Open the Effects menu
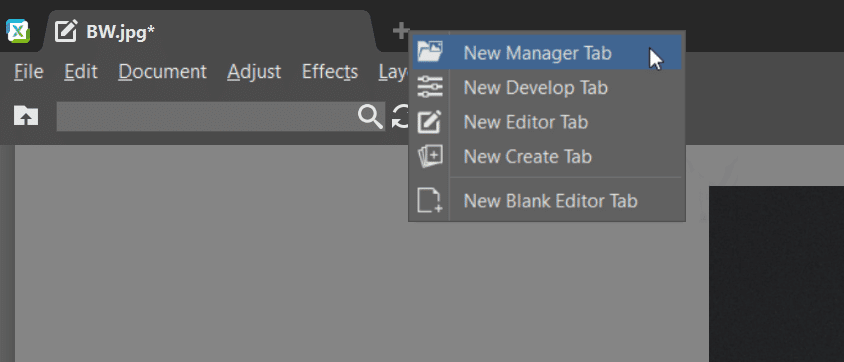Viewport: 844px width, 362px height. [330, 72]
